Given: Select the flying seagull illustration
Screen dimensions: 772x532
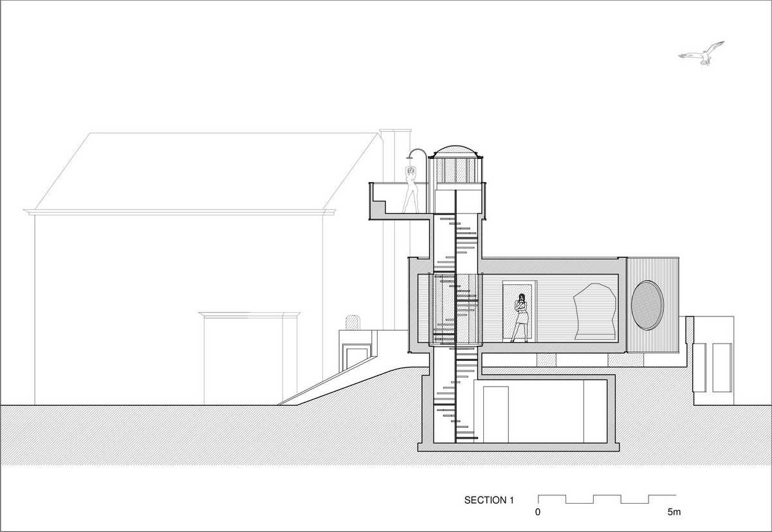Looking at the screenshot, I should click(x=702, y=53).
